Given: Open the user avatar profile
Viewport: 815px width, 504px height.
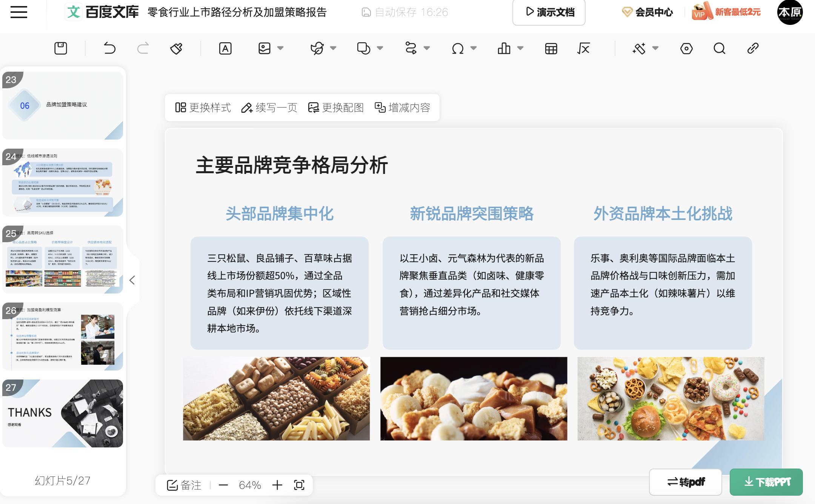Looking at the screenshot, I should 790,12.
